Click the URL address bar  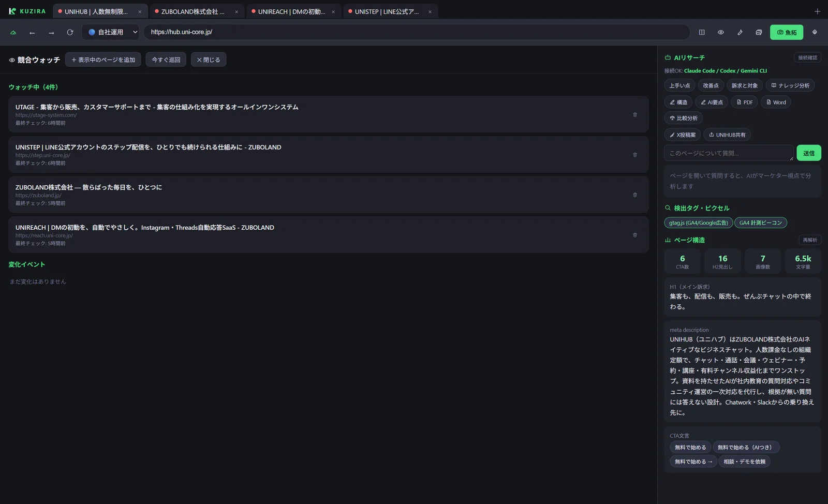pyautogui.click(x=417, y=32)
